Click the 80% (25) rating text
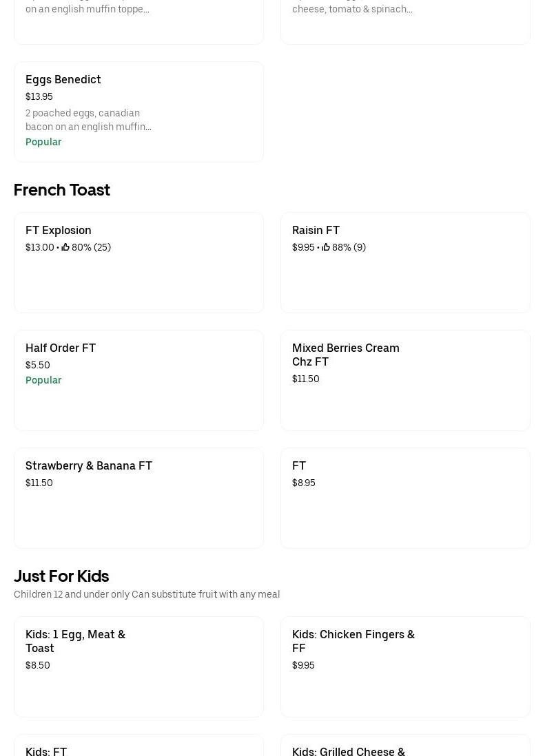Screen dimensions: 554x756 tap(92, 247)
